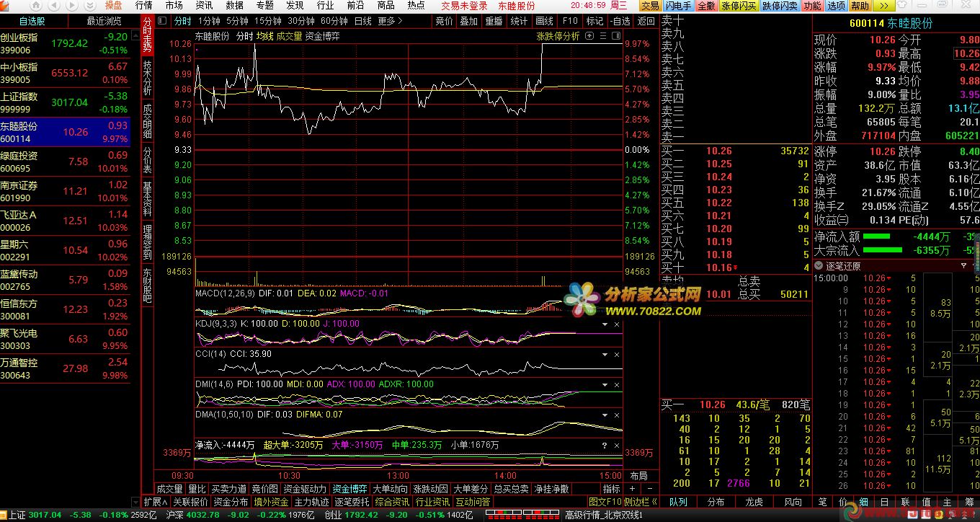Image resolution: width=980 pixels, height=522 pixels.
Task: Toggle 成交量 volume display
Action: click(289, 36)
